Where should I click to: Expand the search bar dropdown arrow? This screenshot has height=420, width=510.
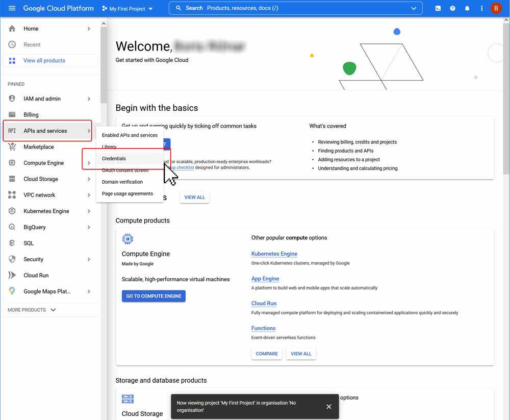414,9
